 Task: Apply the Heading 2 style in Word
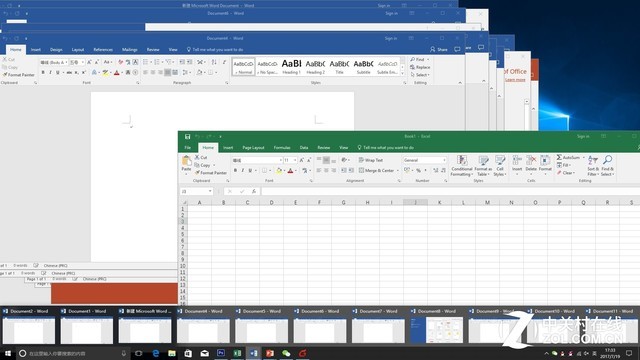tap(316, 67)
